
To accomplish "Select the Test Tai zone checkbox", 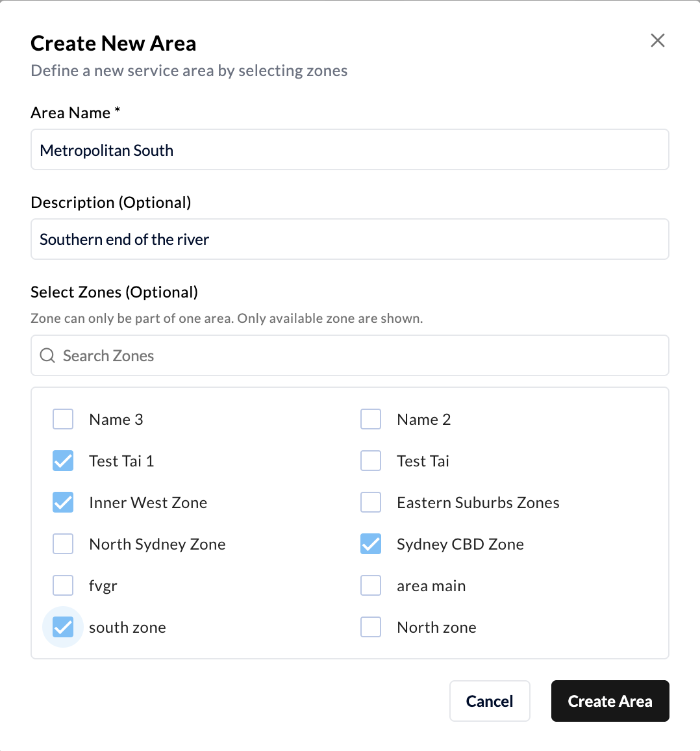I will [370, 461].
